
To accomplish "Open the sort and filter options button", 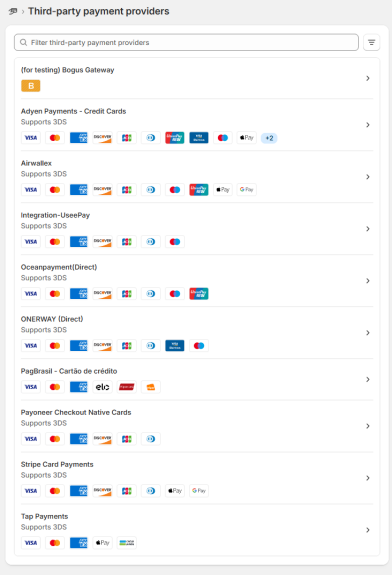I will [371, 43].
